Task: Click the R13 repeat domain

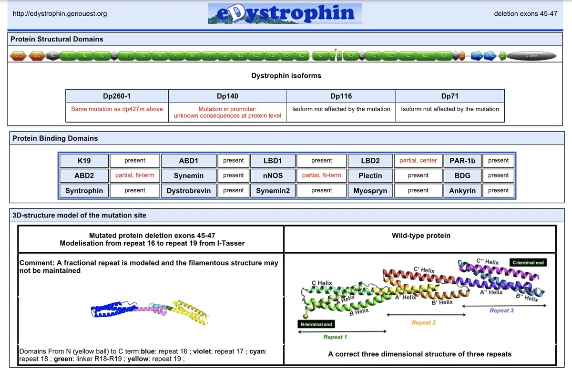Action: click(x=272, y=56)
